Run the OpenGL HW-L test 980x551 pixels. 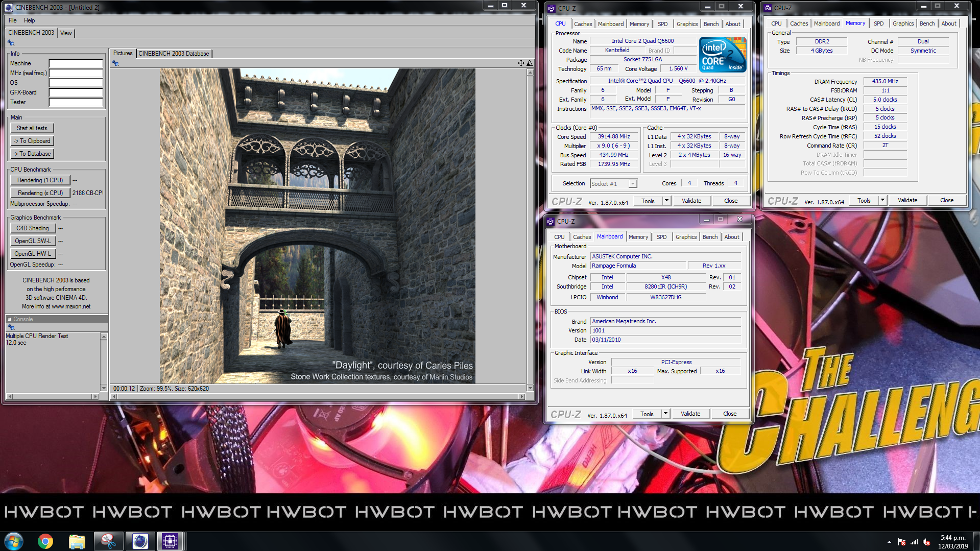[33, 254]
